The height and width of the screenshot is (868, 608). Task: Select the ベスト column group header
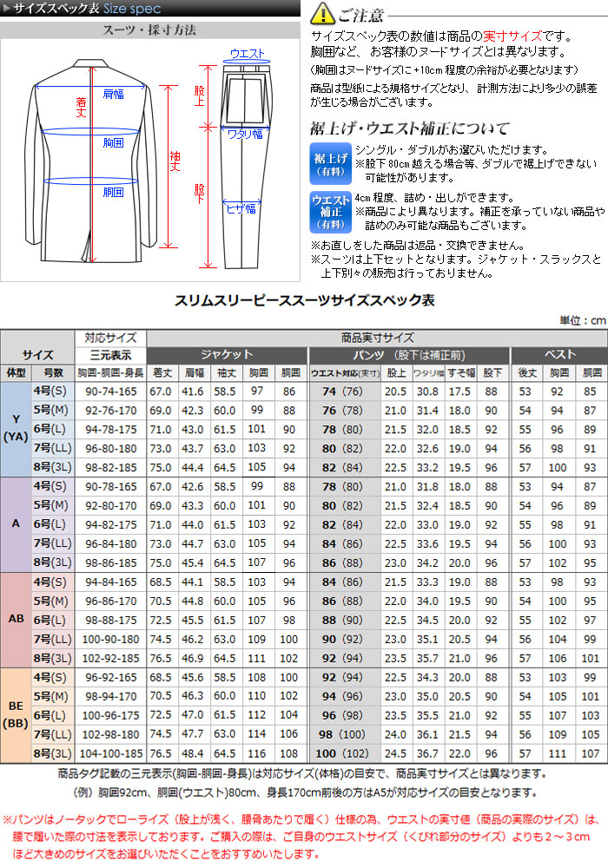(x=559, y=355)
